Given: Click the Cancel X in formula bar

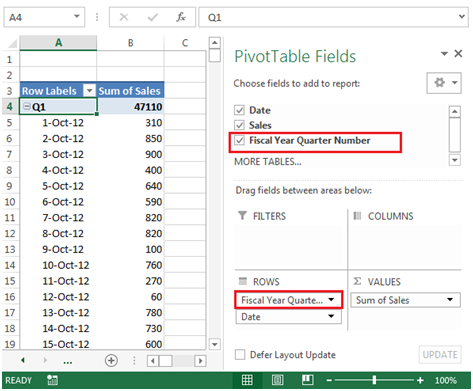Looking at the screenshot, I should pyautogui.click(x=124, y=17).
